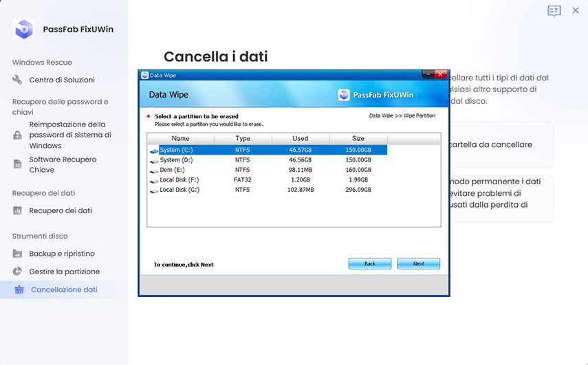Click the Recupero dei dati chart icon

pos(18,211)
